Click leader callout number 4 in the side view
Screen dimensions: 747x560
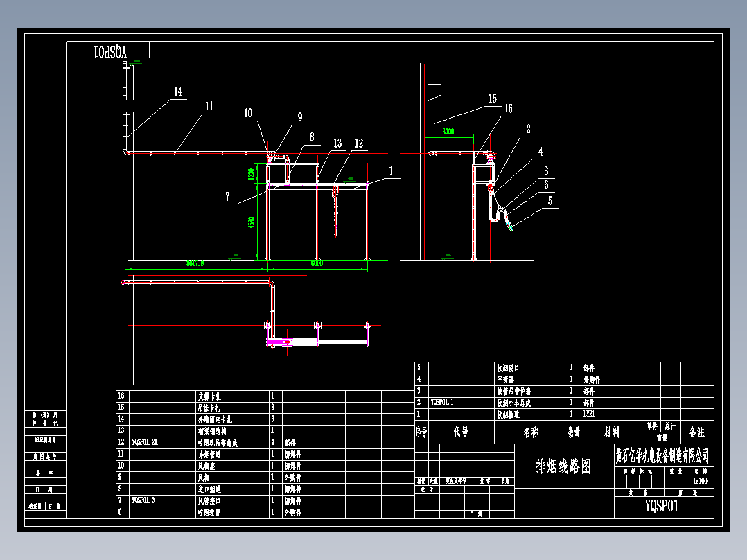[x=541, y=152]
